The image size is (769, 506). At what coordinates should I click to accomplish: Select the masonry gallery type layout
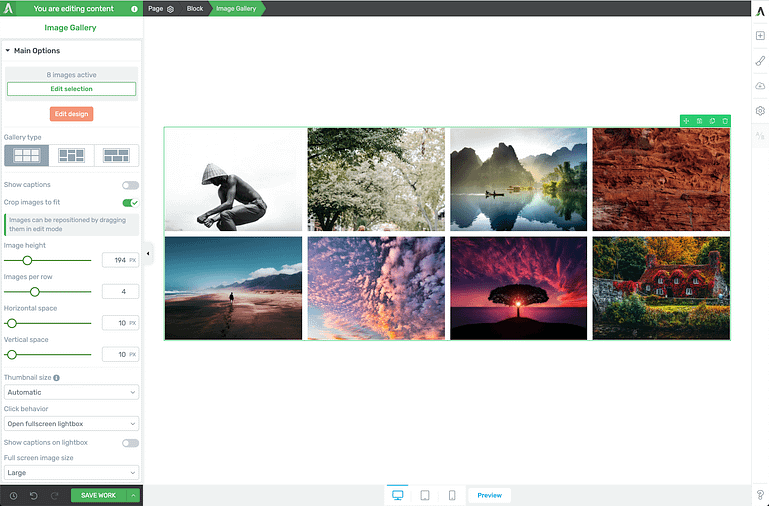tap(71, 155)
